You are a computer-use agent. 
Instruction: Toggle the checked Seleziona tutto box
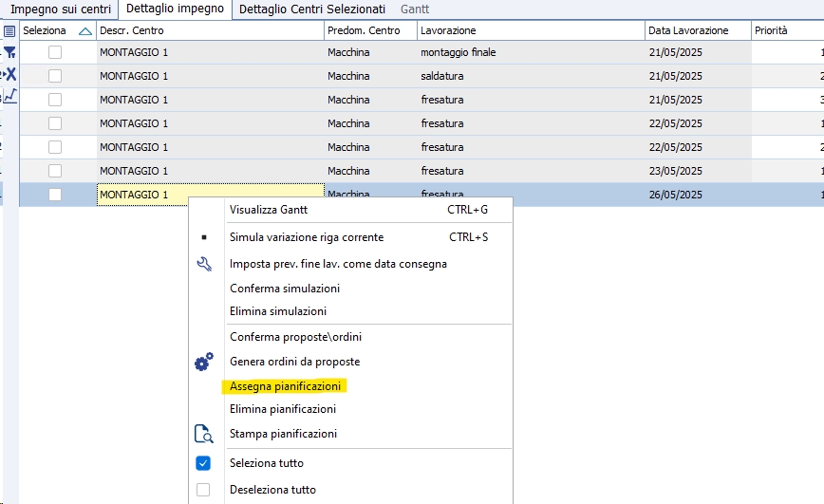(x=203, y=463)
